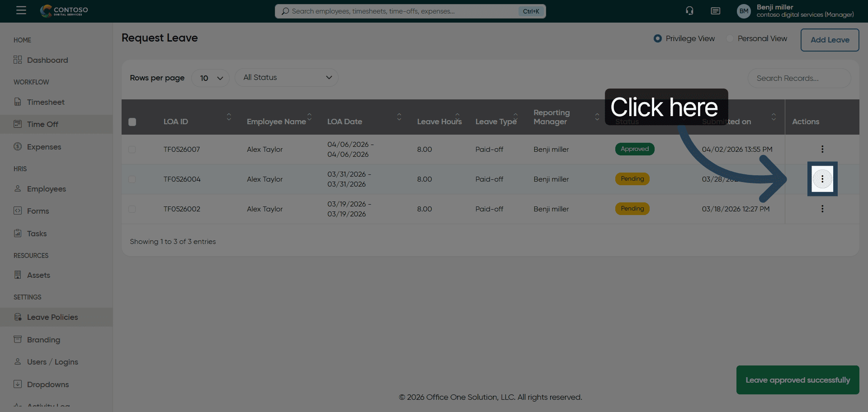
Task: Open Employees from the sidebar
Action: [46, 189]
